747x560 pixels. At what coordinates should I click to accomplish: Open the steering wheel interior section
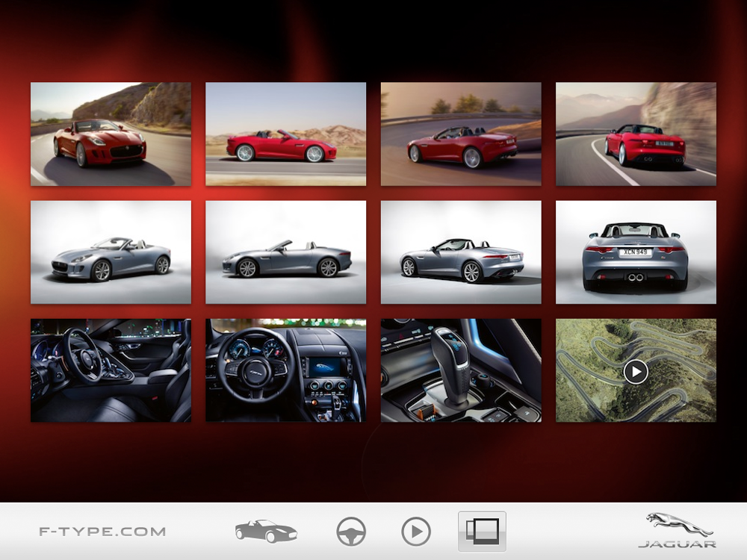click(351, 532)
